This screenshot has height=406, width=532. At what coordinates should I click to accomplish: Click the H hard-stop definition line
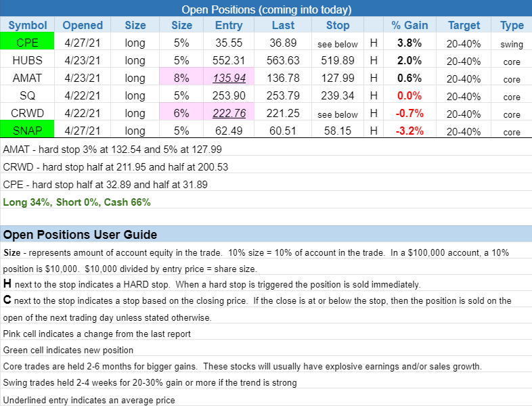click(x=212, y=284)
